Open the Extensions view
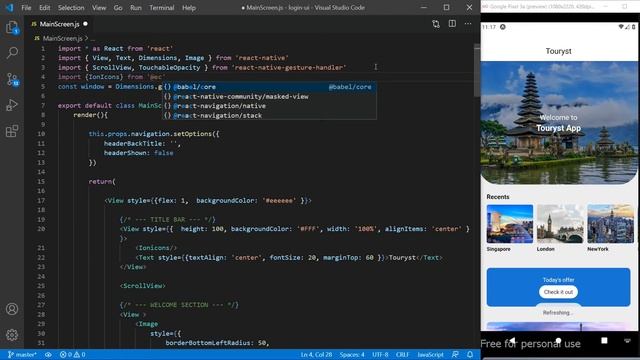Image resolution: width=640 pixels, height=360 pixels. point(12,131)
